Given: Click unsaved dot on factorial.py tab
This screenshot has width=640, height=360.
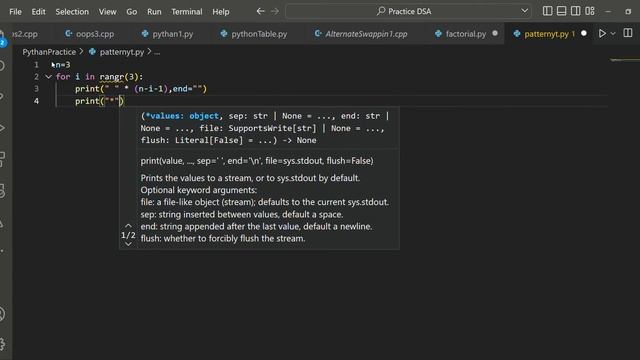Looking at the screenshot, I should pyautogui.click(x=495, y=33).
